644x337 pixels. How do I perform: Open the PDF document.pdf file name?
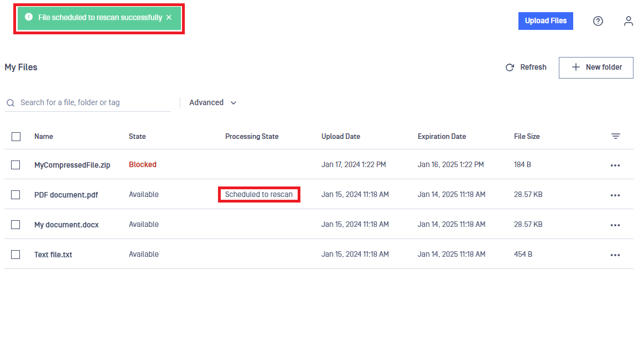[66, 195]
